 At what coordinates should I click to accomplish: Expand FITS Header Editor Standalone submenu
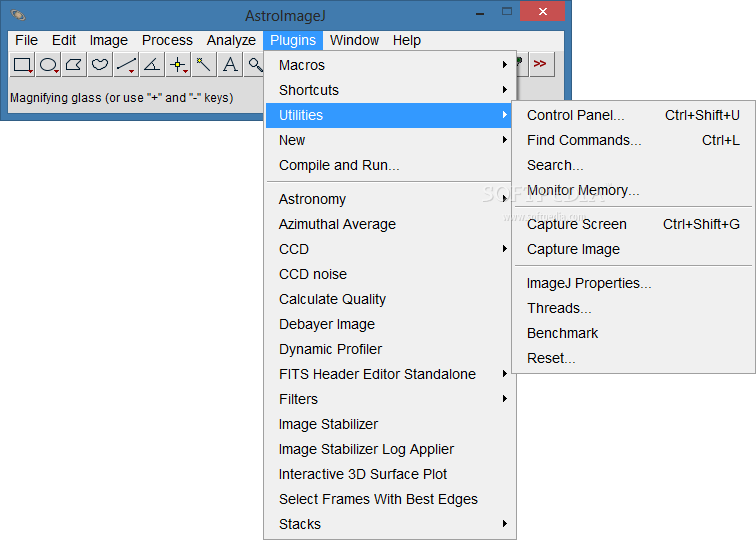coord(391,374)
